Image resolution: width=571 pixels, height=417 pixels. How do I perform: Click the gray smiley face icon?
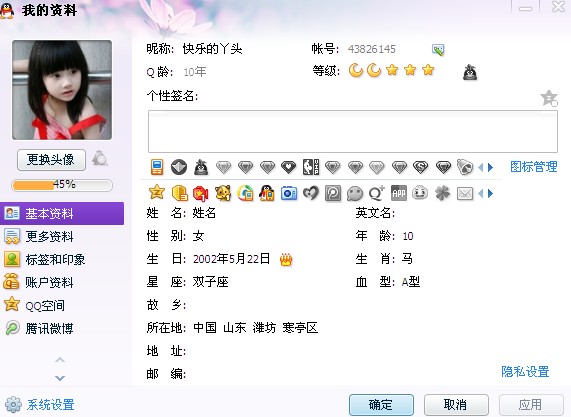[420, 193]
